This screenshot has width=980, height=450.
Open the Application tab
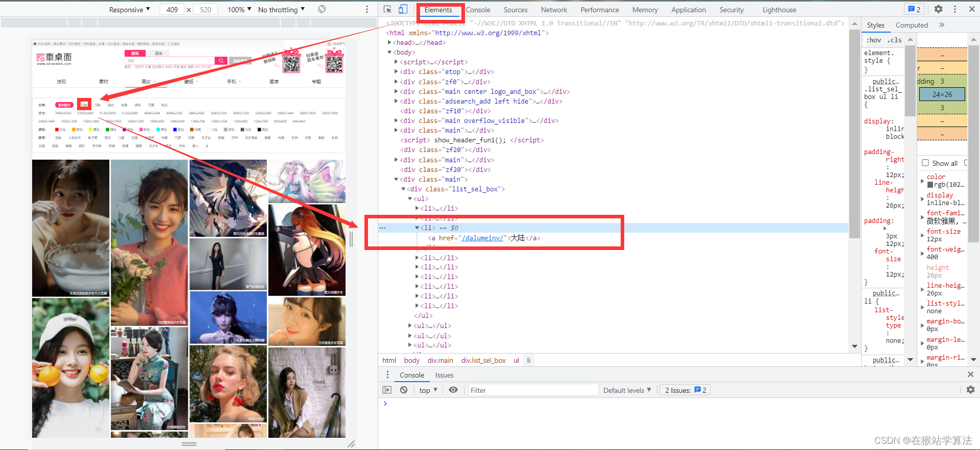coord(689,10)
